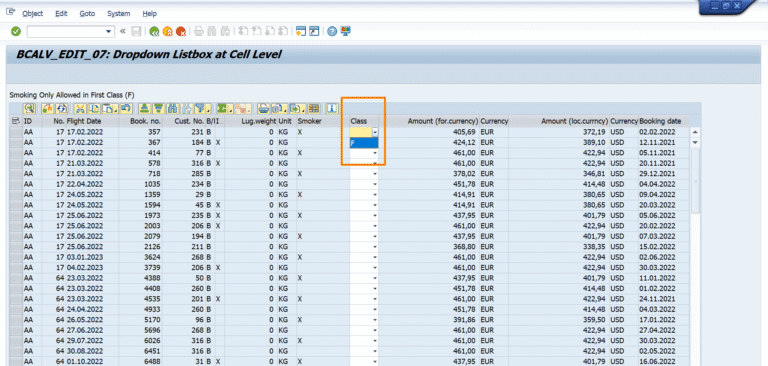Click the Find binoculars icon in the standard toolbar

click(x=212, y=31)
